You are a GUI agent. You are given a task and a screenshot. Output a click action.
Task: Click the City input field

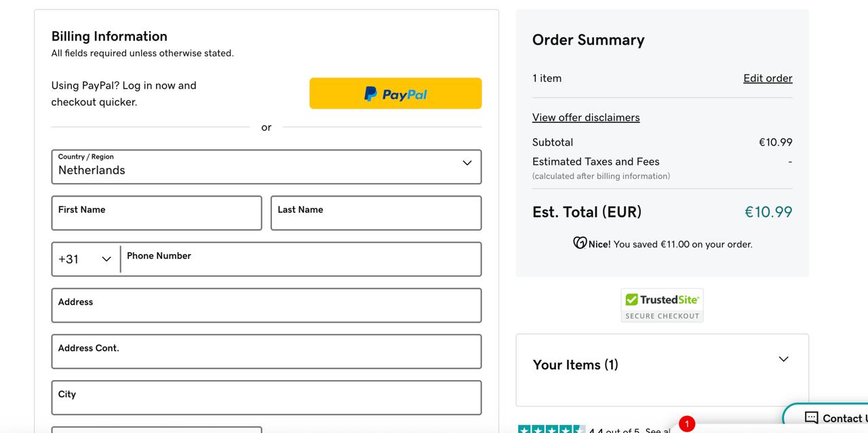pos(267,397)
